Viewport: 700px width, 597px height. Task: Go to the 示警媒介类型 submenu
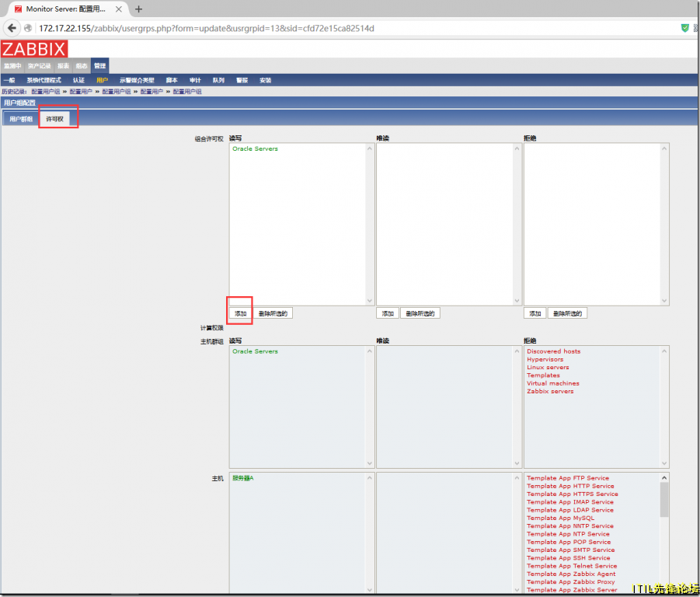pos(137,80)
